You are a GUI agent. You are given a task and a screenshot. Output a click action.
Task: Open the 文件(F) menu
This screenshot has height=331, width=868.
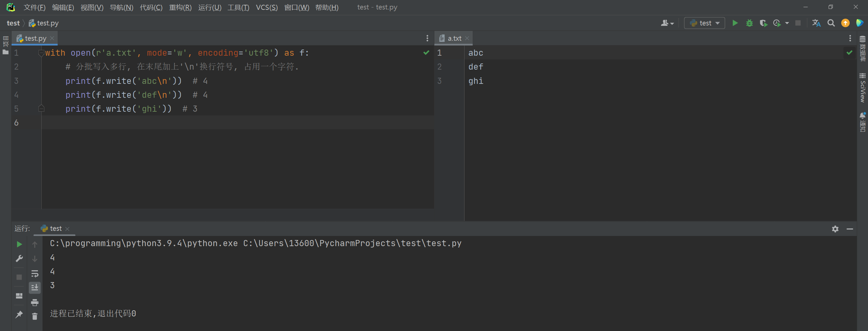(35, 7)
